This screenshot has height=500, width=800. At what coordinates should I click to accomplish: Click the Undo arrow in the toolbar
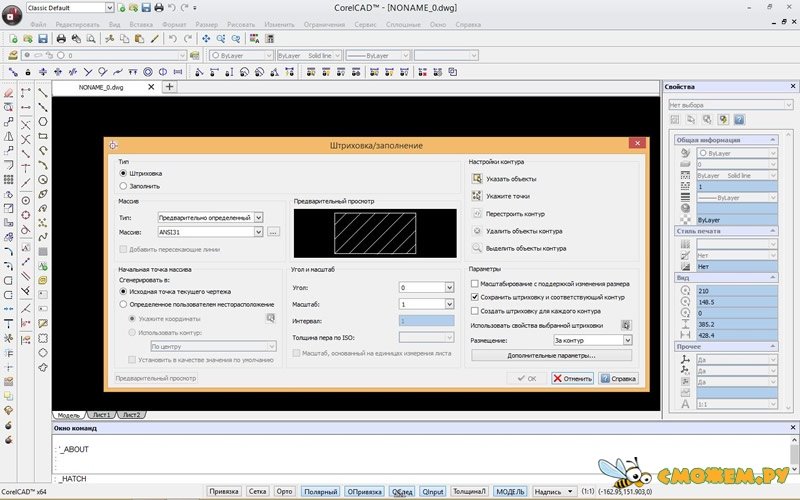[172, 39]
